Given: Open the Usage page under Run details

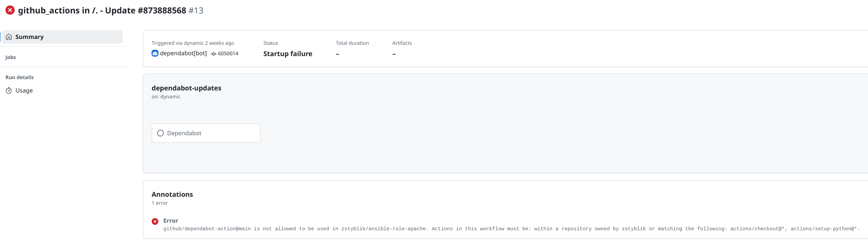Looking at the screenshot, I should click(24, 90).
